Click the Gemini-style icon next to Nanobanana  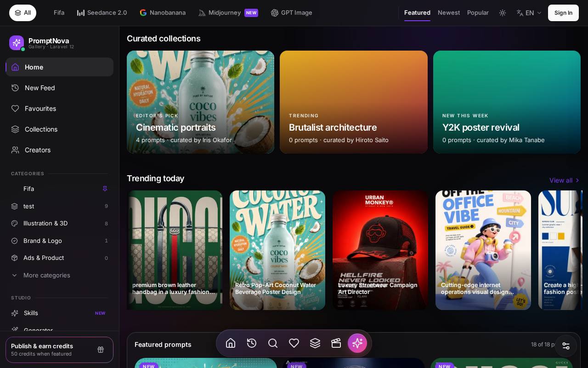(143, 13)
